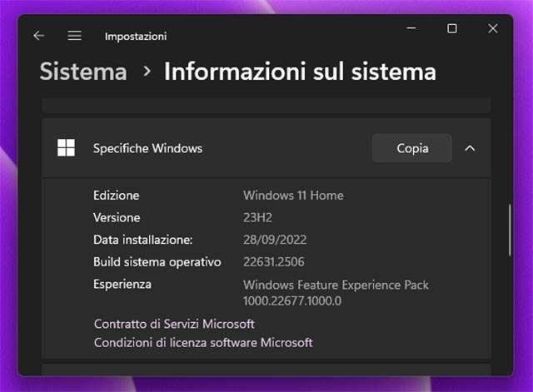The height and width of the screenshot is (392, 533).
Task: Navigate to Sistema in the breadcrumb
Action: coord(83,72)
